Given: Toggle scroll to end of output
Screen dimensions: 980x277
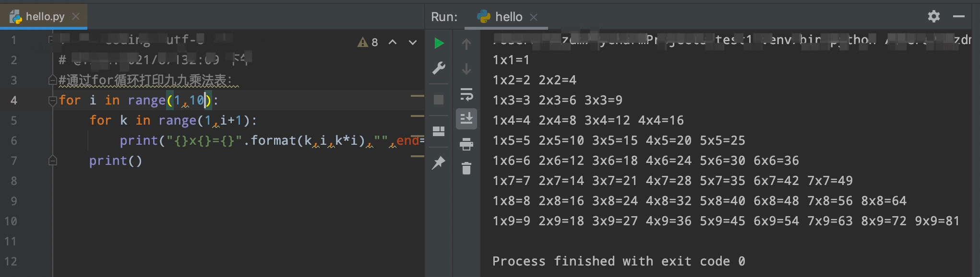Looking at the screenshot, I should tap(466, 118).
